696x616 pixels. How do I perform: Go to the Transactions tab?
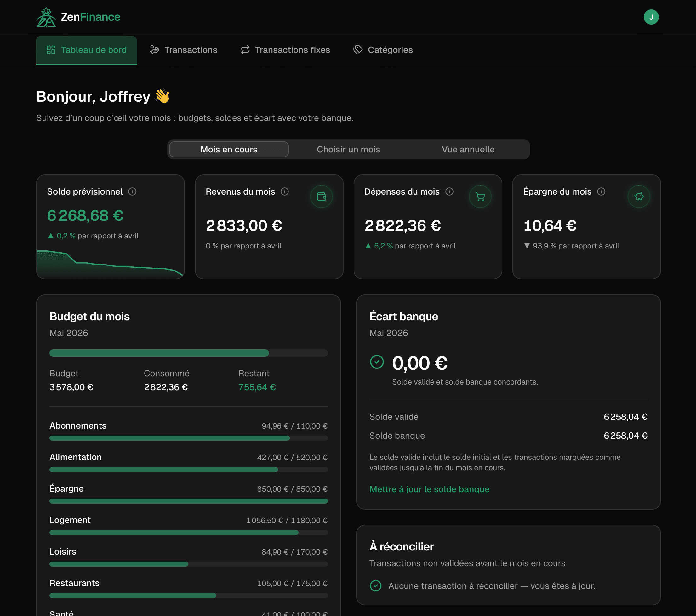184,50
